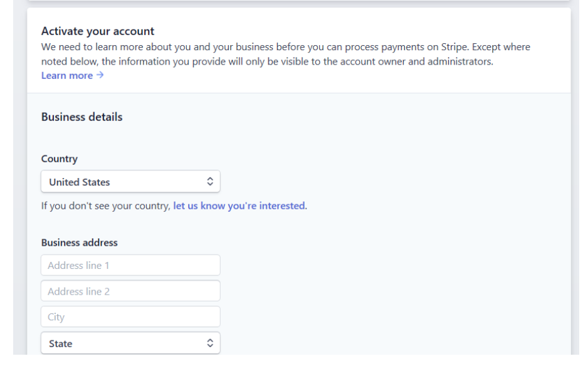The image size is (588, 366).
Task: Click inside the United States country box
Action: pyautogui.click(x=113, y=181)
